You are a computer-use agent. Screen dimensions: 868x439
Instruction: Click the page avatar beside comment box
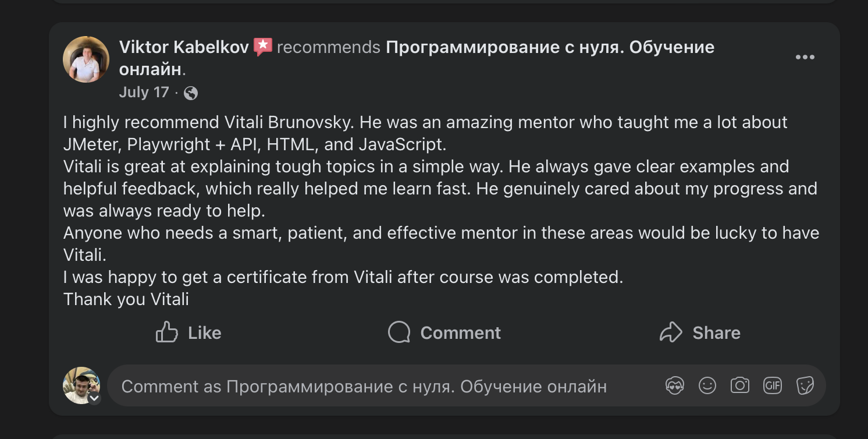pyautogui.click(x=81, y=385)
